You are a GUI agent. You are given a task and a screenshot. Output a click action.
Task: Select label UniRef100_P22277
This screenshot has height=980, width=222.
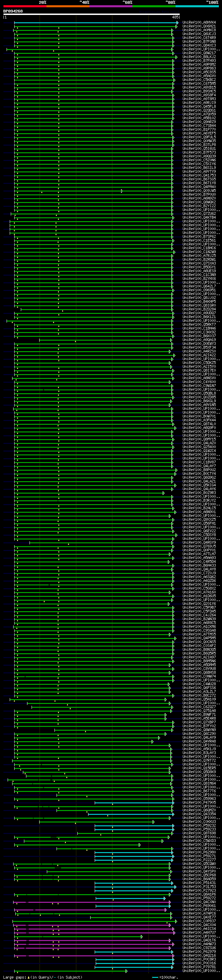click(199, 860)
